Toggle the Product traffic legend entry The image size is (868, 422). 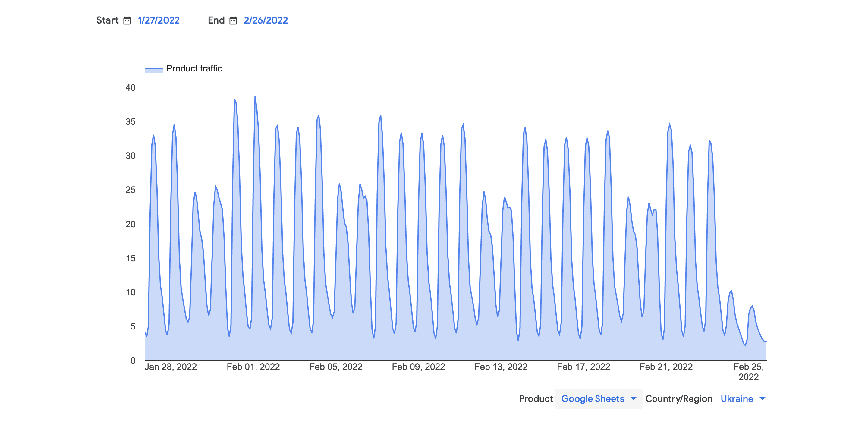tap(194, 68)
